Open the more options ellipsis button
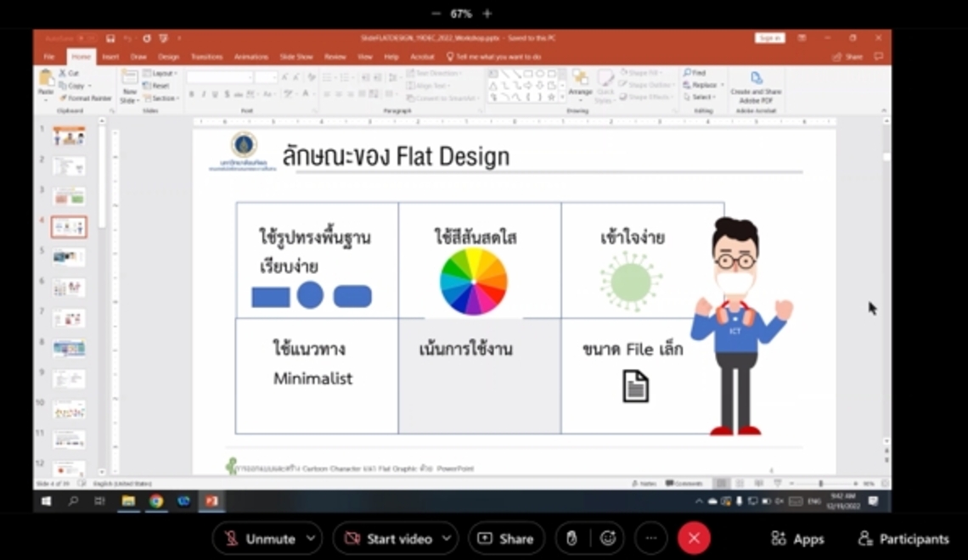This screenshot has height=560, width=968. click(650, 539)
